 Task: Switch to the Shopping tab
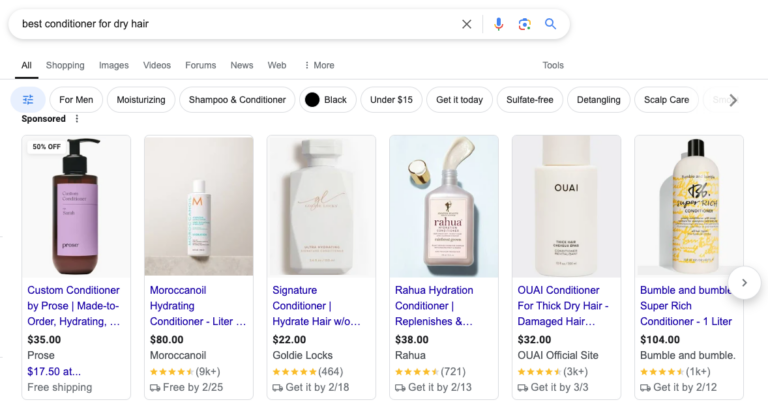pyautogui.click(x=65, y=65)
